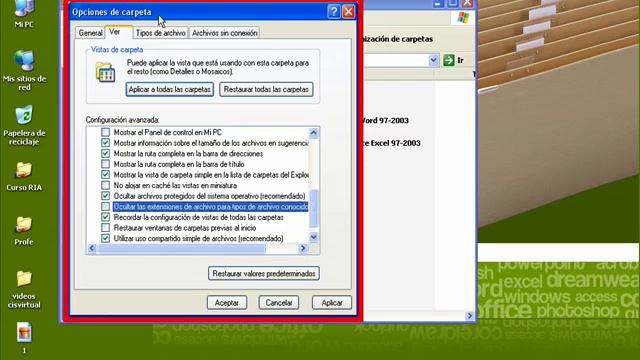Toggle Ocultar las extensiones de archivo checkbox

(105, 207)
